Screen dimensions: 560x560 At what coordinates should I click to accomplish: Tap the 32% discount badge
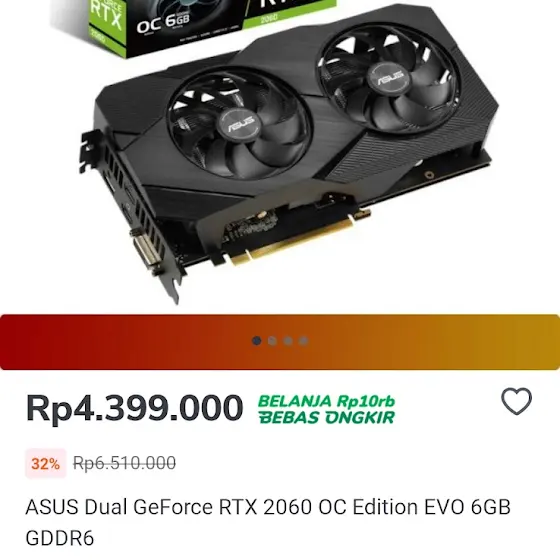45,464
